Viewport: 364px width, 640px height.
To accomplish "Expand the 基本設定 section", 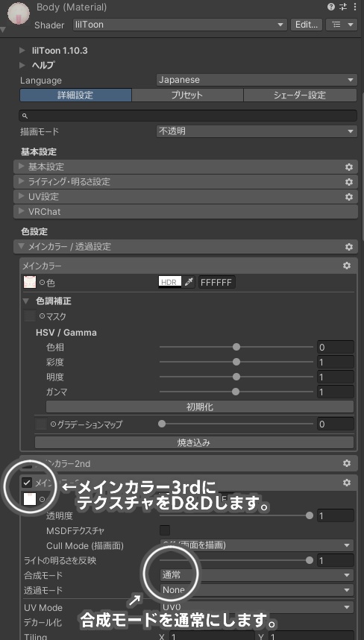I will (x=22, y=166).
